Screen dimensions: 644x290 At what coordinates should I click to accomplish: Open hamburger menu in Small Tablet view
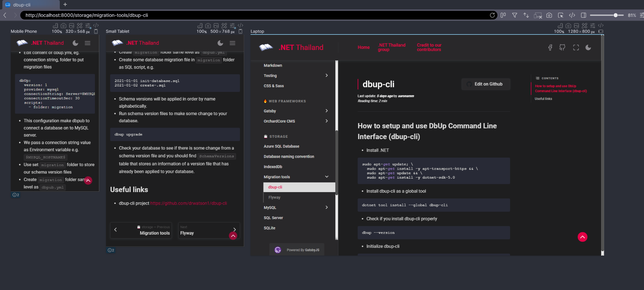[232, 43]
